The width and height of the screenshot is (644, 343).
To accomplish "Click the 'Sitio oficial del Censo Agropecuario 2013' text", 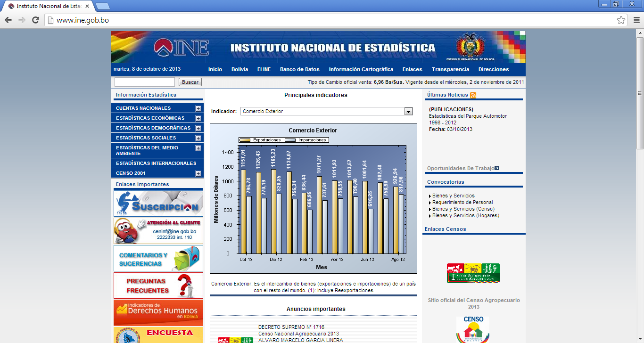I will (x=474, y=303).
